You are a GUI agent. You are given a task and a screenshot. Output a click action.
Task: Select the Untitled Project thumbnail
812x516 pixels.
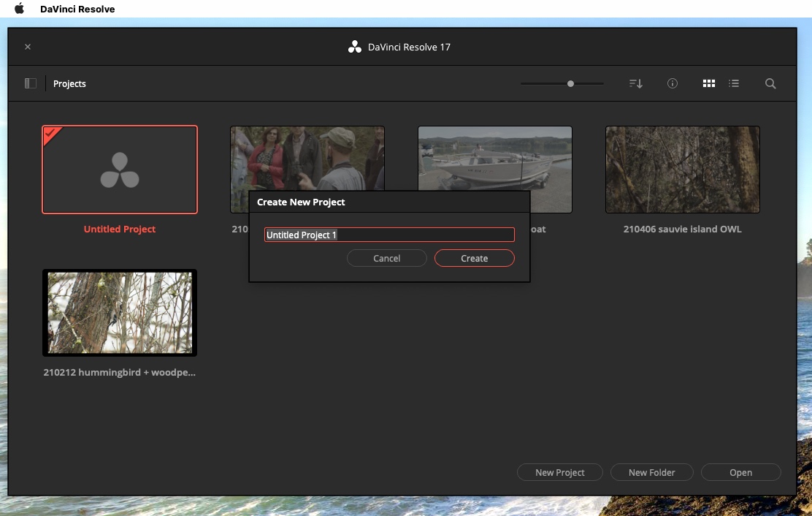(120, 170)
